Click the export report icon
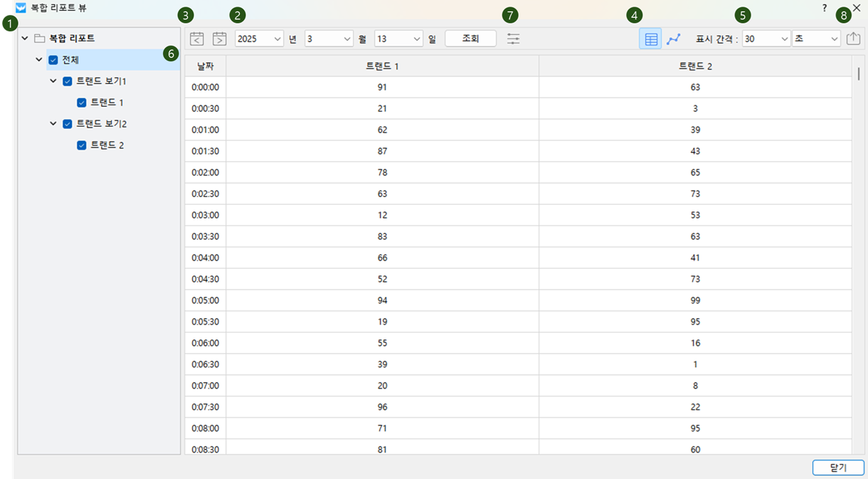This screenshot has height=479, width=868. [853, 39]
